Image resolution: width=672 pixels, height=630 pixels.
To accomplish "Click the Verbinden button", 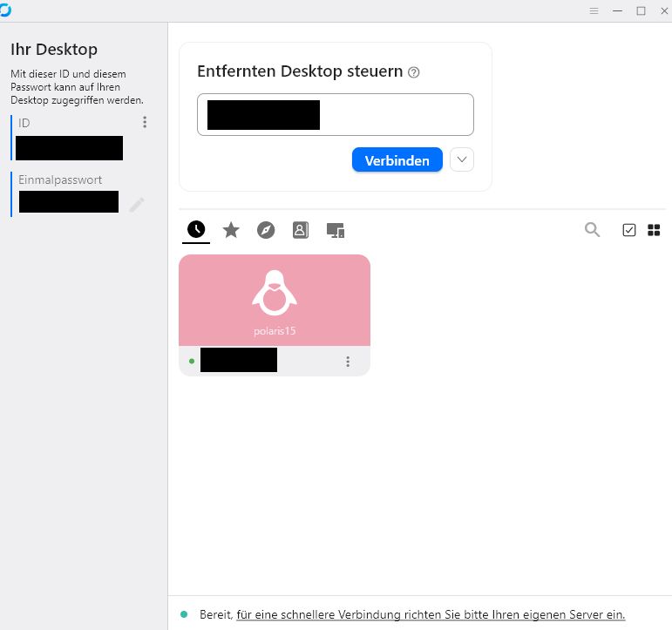I will [397, 159].
